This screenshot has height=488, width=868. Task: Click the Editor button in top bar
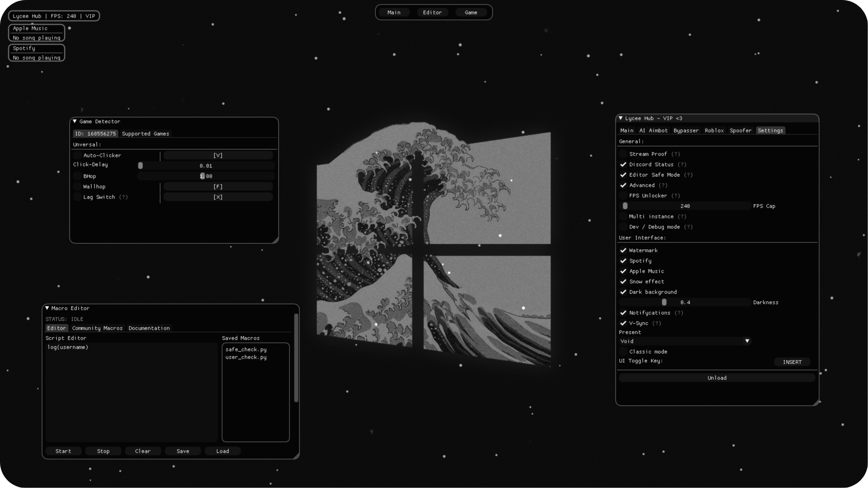(432, 13)
